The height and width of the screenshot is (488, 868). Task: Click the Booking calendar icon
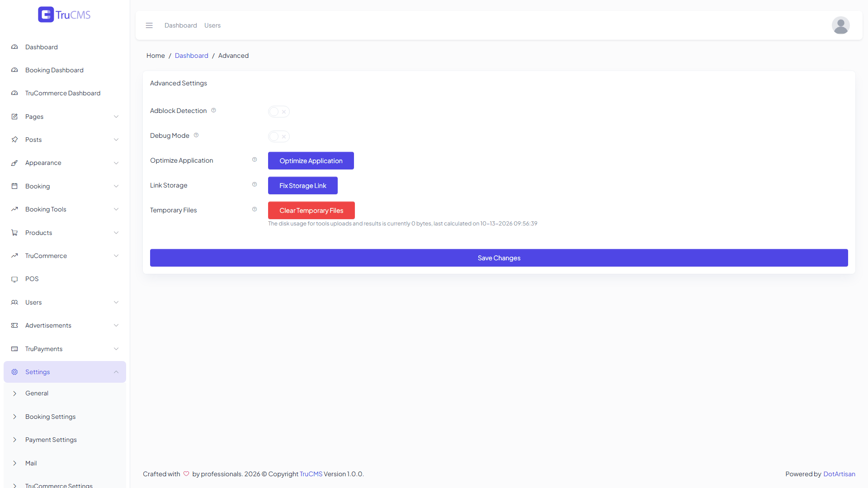(14, 186)
